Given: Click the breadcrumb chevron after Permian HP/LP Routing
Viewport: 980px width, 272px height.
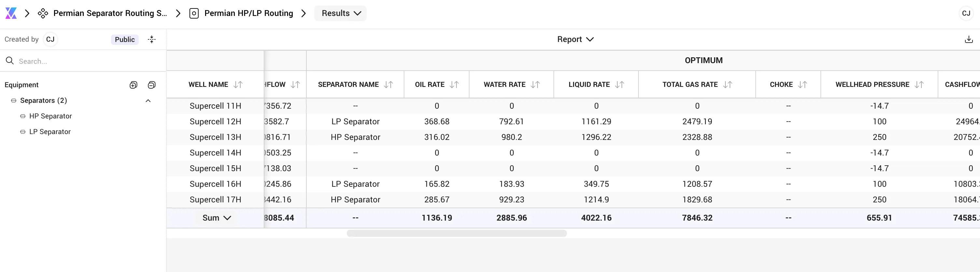Looking at the screenshot, I should (x=303, y=13).
